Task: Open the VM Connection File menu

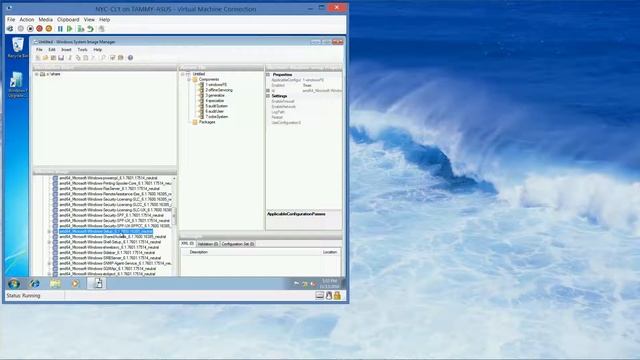Action: pyautogui.click(x=11, y=20)
